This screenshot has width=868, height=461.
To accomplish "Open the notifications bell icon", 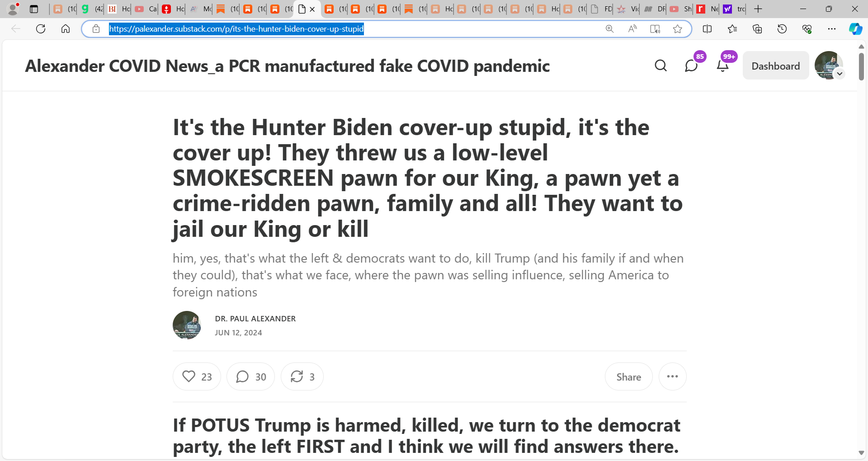I will [722, 66].
